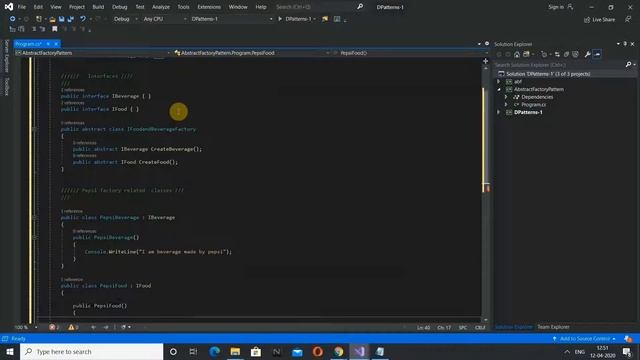The width and height of the screenshot is (640, 360).
Task: Expand the Program.cs node arrow
Action: coord(506,104)
